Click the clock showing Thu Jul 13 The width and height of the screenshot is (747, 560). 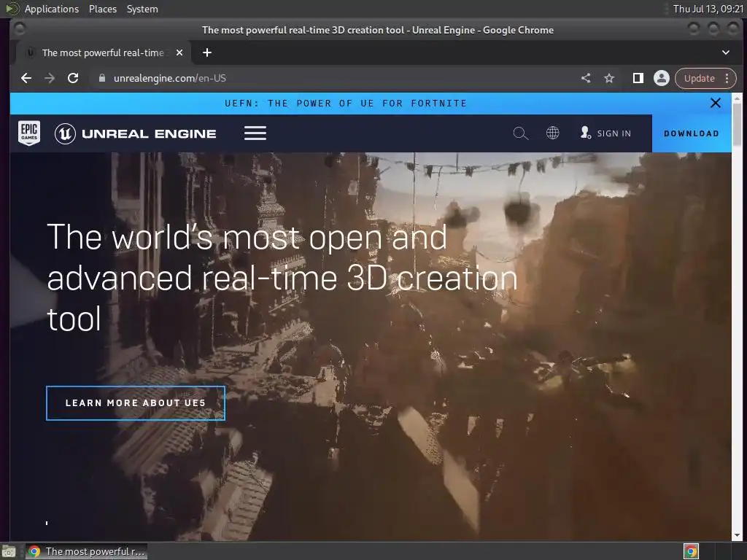click(708, 9)
